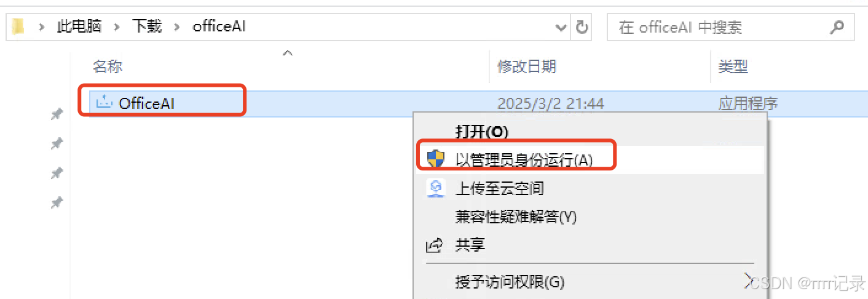Click the admin shield icon

(x=435, y=159)
